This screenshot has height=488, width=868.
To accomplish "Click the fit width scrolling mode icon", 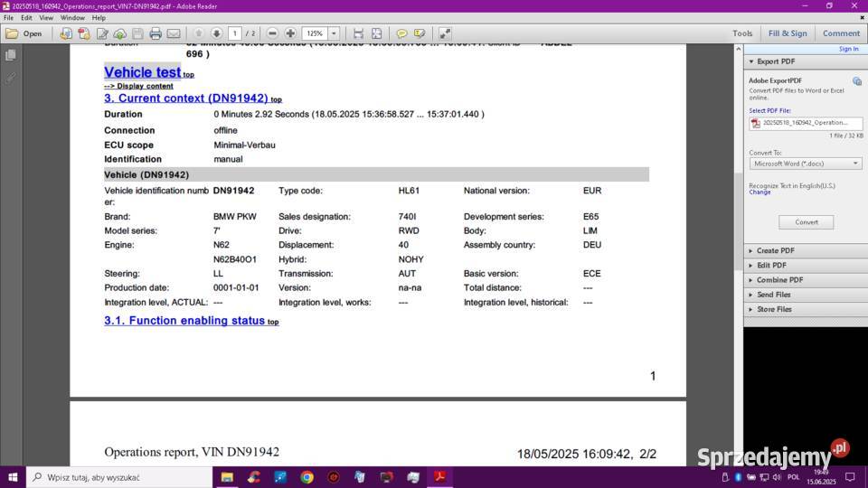I will [358, 33].
